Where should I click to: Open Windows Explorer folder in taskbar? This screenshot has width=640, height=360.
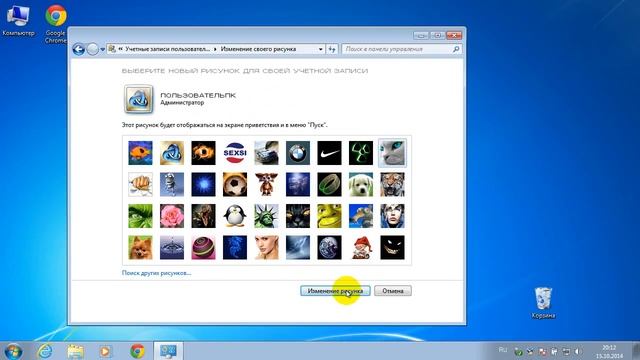(76, 351)
